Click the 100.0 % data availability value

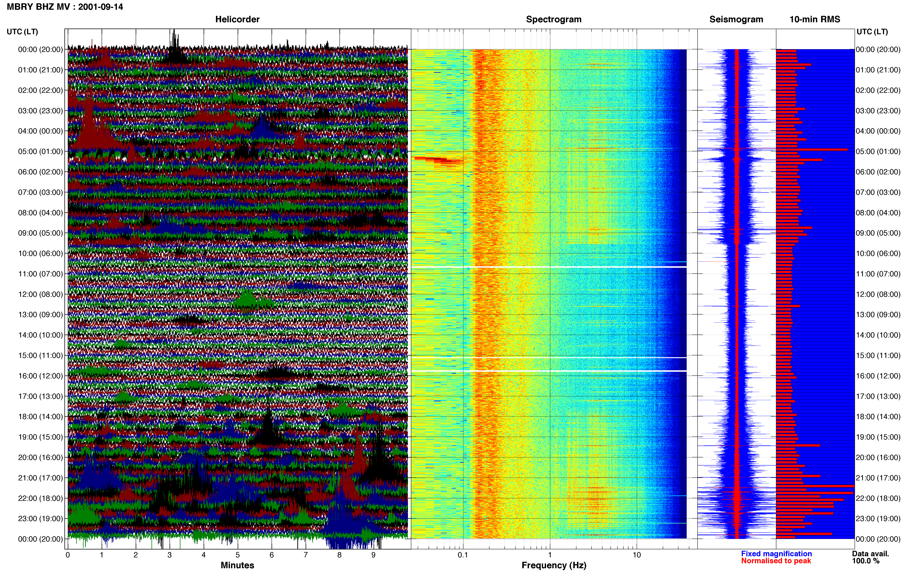(865, 561)
